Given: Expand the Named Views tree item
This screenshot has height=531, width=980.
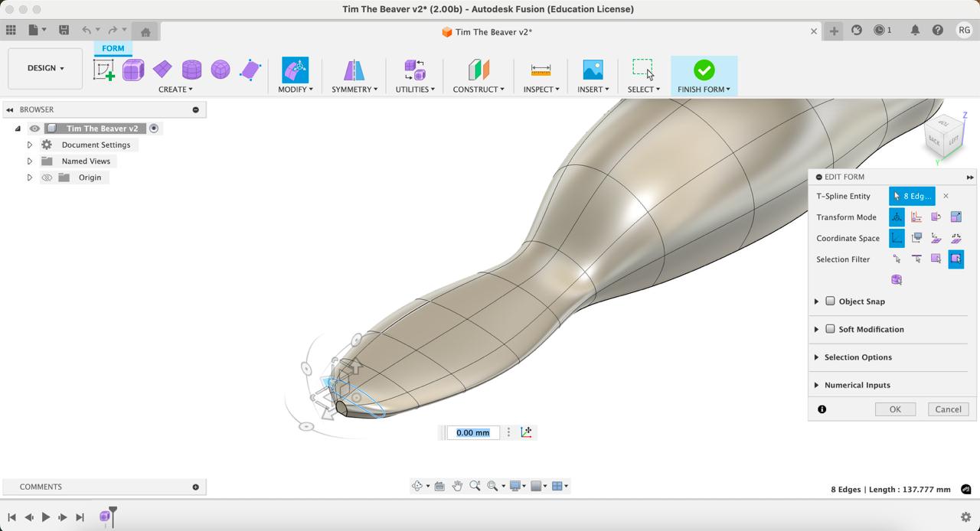Looking at the screenshot, I should click(x=30, y=161).
